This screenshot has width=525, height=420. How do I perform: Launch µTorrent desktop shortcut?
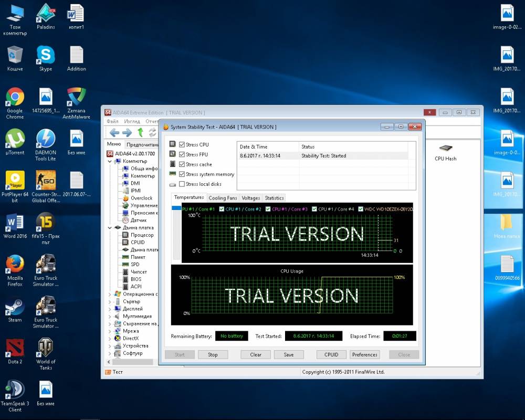pyautogui.click(x=15, y=142)
